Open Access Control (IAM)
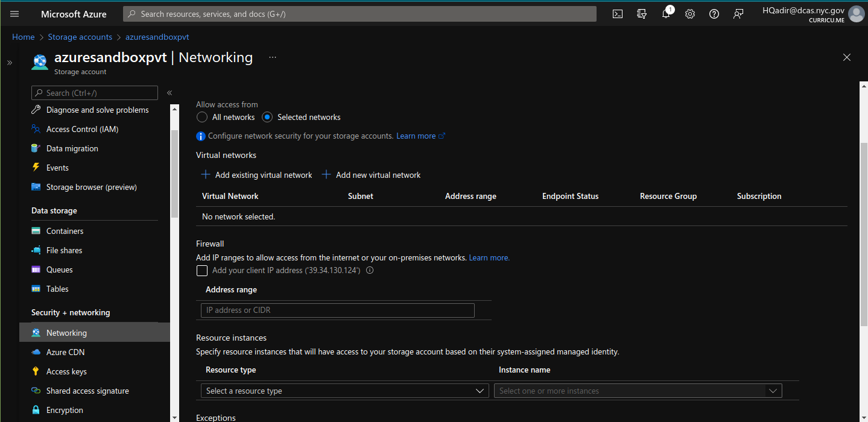868x422 pixels. [82, 129]
